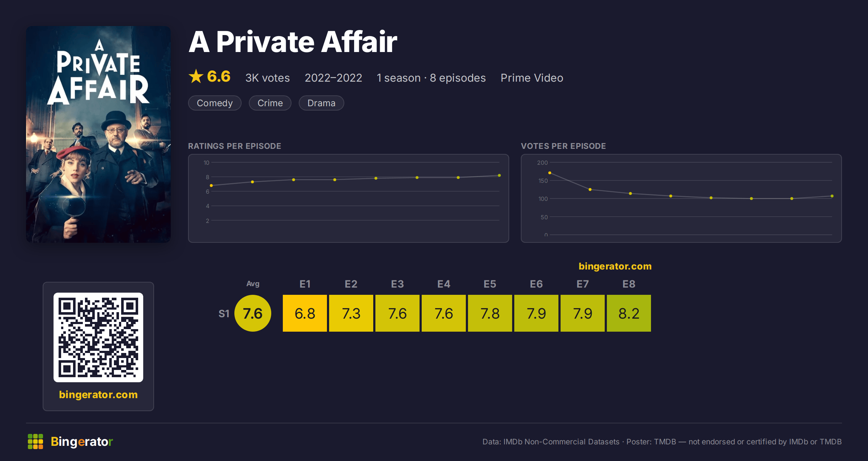Select the Crime genre tag

click(x=270, y=103)
